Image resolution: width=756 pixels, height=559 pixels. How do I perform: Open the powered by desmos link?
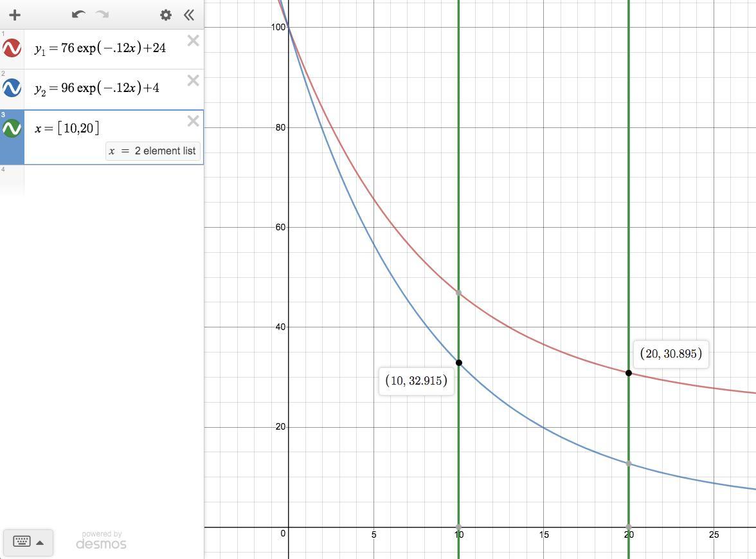coord(102,540)
